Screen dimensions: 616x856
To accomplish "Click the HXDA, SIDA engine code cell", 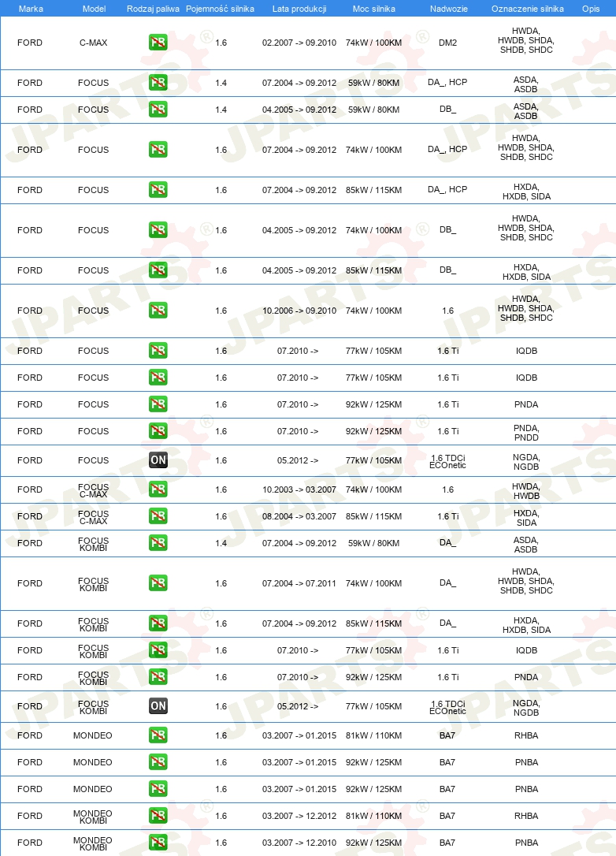I will pos(526,518).
